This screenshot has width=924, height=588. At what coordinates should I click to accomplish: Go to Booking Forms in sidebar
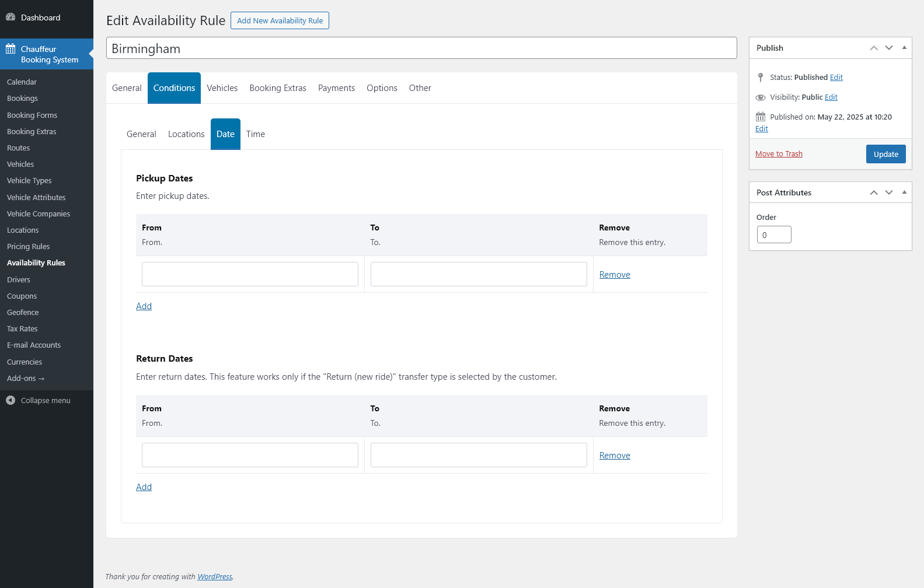coord(32,116)
